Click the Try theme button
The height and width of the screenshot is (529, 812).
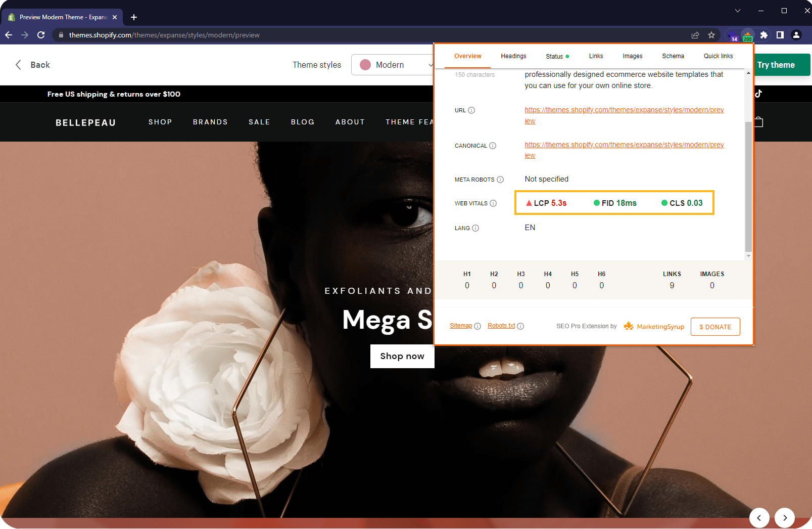(782, 65)
